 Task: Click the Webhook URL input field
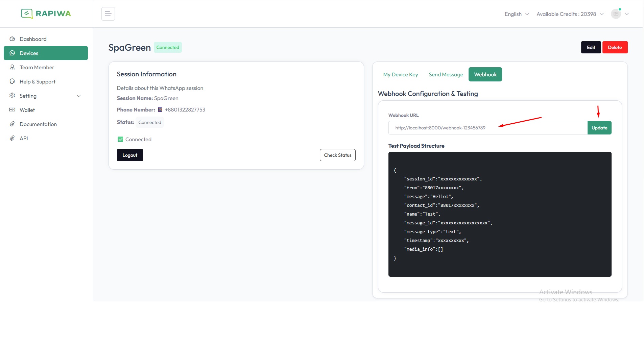click(487, 128)
